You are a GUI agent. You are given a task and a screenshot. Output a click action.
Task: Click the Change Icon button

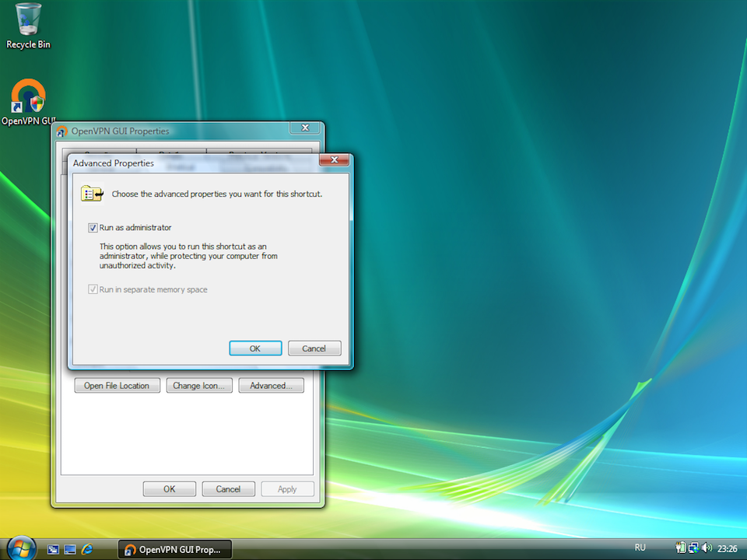199,385
